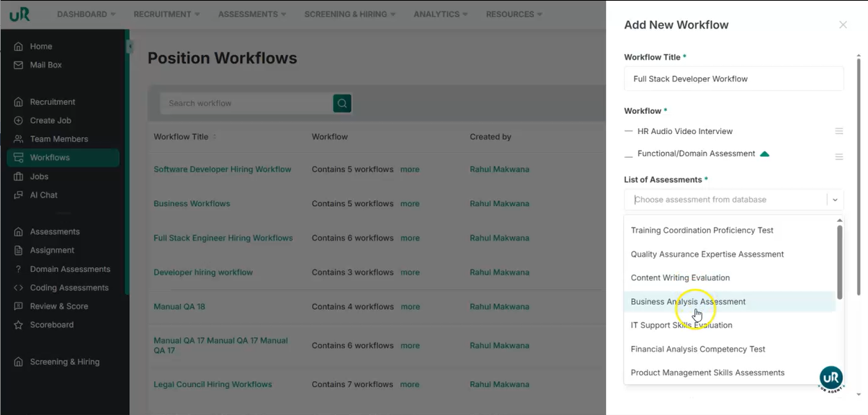Click drag handle for Functional/Domain Assessment
This screenshot has height=415, width=868.
click(838, 157)
